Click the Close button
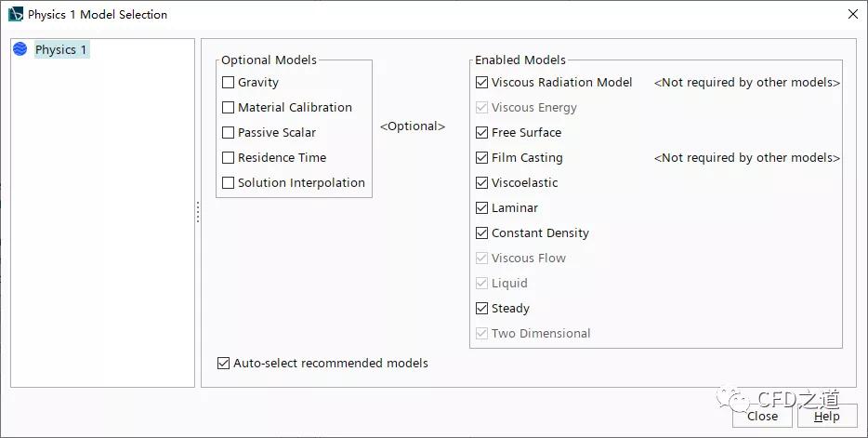 762,417
